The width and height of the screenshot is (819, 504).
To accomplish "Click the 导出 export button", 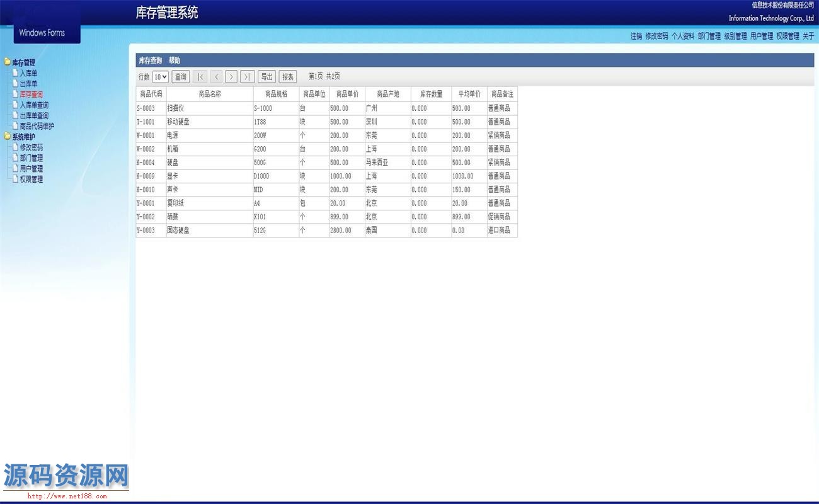I will tap(267, 77).
